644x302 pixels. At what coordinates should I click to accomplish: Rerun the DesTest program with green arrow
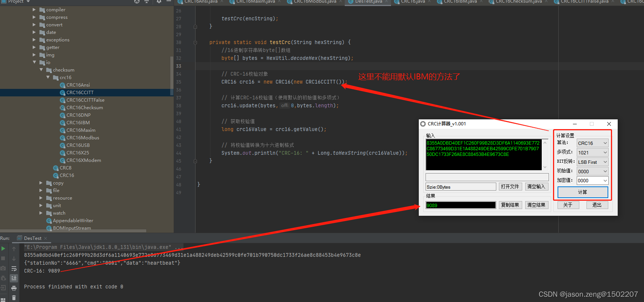coord(3,249)
